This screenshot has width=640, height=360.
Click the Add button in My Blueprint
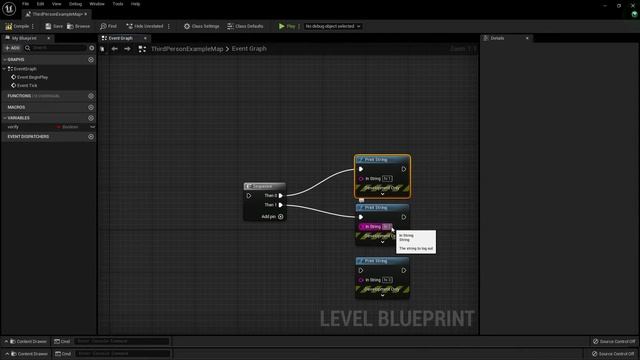point(12,48)
